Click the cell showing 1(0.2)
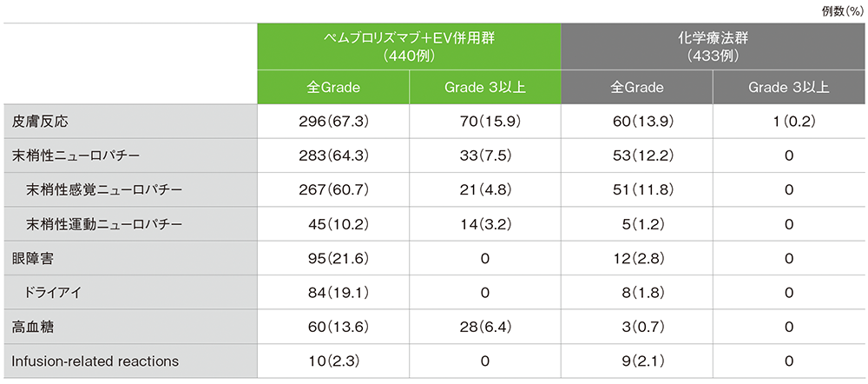The image size is (868, 384). (788, 121)
